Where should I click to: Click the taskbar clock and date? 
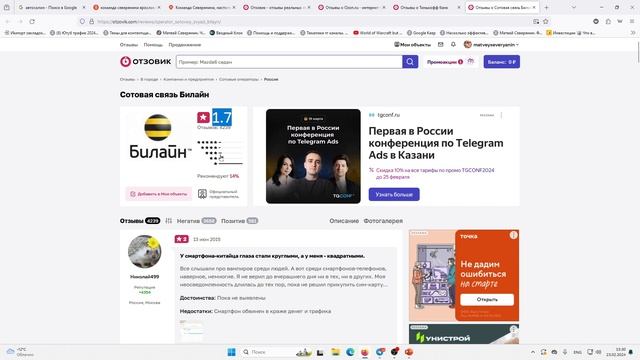[x=616, y=352]
